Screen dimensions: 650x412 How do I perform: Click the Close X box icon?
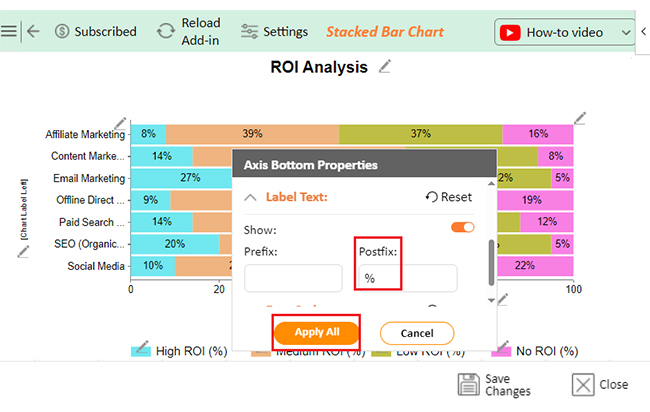[583, 385]
